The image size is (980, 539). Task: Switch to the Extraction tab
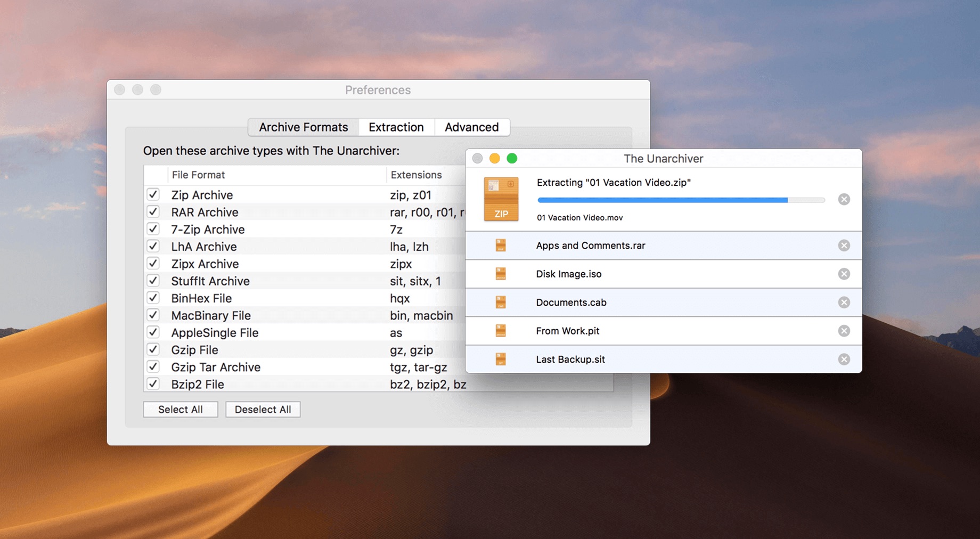[396, 127]
